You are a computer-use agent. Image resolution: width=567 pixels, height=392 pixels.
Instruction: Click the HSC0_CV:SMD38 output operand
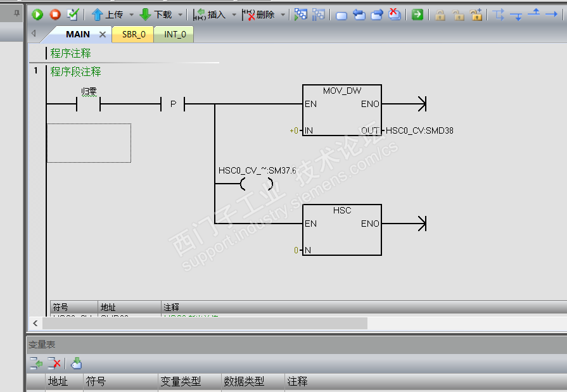click(x=419, y=130)
